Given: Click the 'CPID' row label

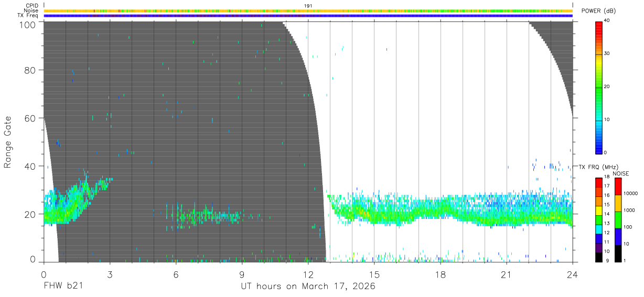Looking at the screenshot, I should click(x=33, y=6).
